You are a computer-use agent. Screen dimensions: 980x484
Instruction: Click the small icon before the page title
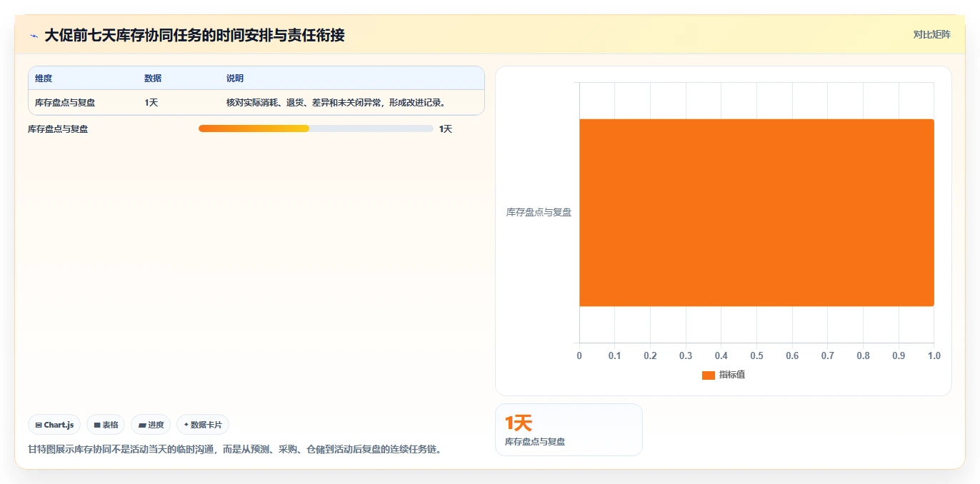pyautogui.click(x=34, y=36)
